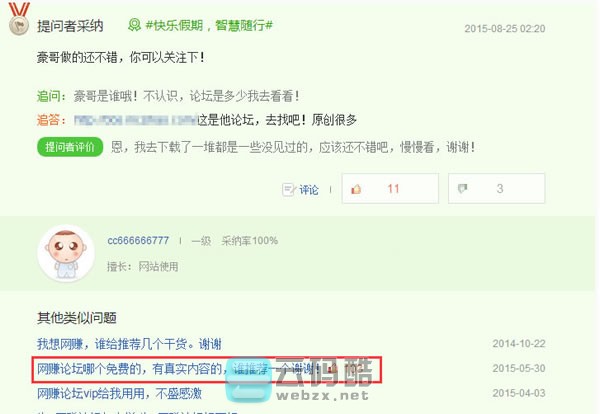Open the 网赚论坛哪个免费的 similar question
600x414 pixels.
pos(178,369)
